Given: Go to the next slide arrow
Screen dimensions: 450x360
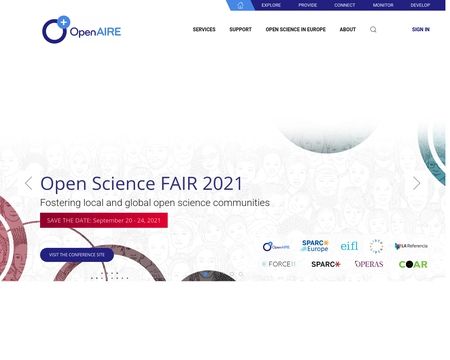Looking at the screenshot, I should click(x=416, y=183).
